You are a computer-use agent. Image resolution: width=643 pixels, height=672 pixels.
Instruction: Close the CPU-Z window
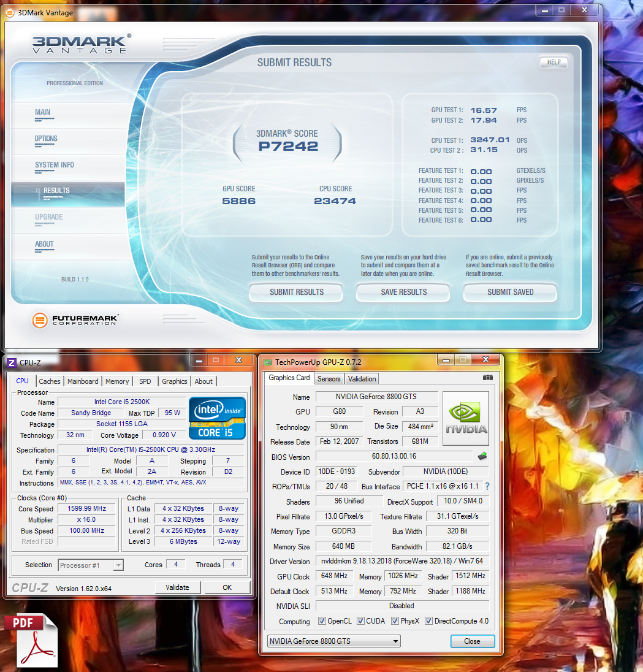click(238, 361)
